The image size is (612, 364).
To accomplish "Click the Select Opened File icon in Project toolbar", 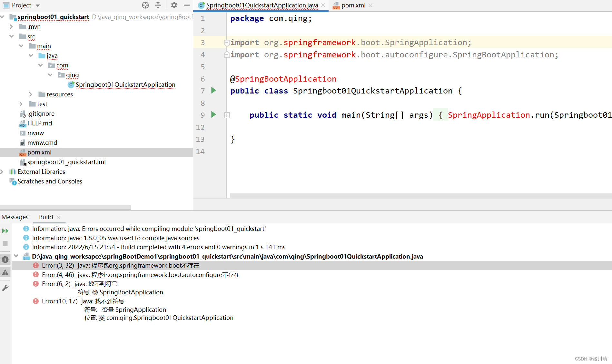I will tap(145, 5).
